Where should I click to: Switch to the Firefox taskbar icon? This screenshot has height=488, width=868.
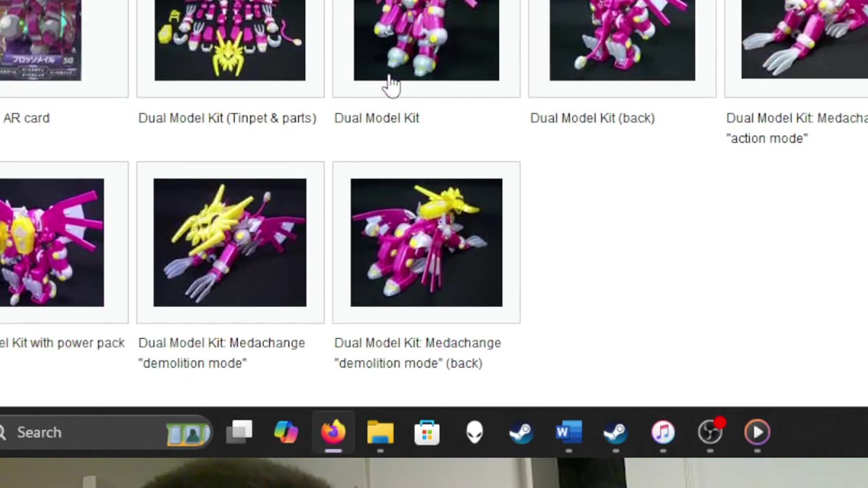[x=333, y=432]
